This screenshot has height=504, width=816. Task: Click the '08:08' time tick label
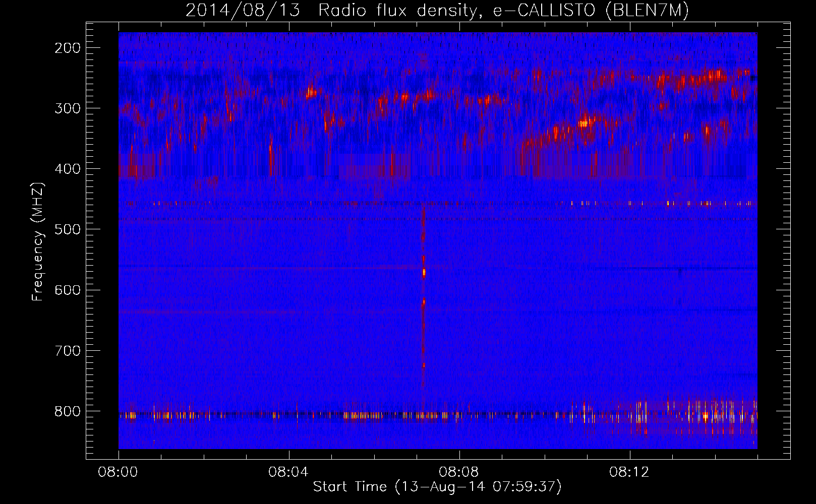point(459,472)
